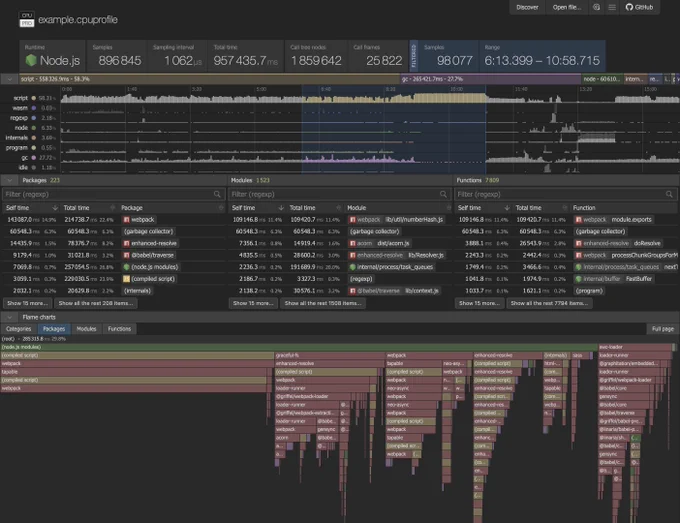The width and height of the screenshot is (680, 523).
Task: Click yellow icon of (compiled script) package
Action: tap(127, 279)
